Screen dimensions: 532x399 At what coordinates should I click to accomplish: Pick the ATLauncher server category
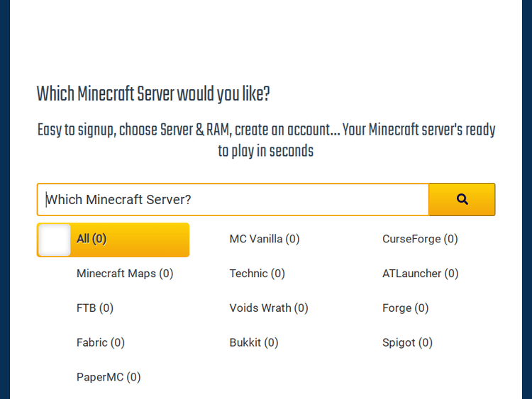pyautogui.click(x=420, y=274)
